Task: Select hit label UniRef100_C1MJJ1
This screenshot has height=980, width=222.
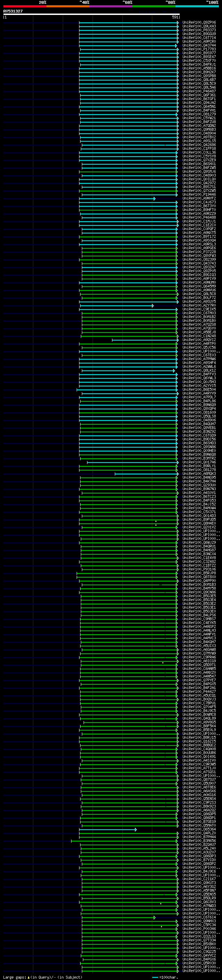Action: 199,221
